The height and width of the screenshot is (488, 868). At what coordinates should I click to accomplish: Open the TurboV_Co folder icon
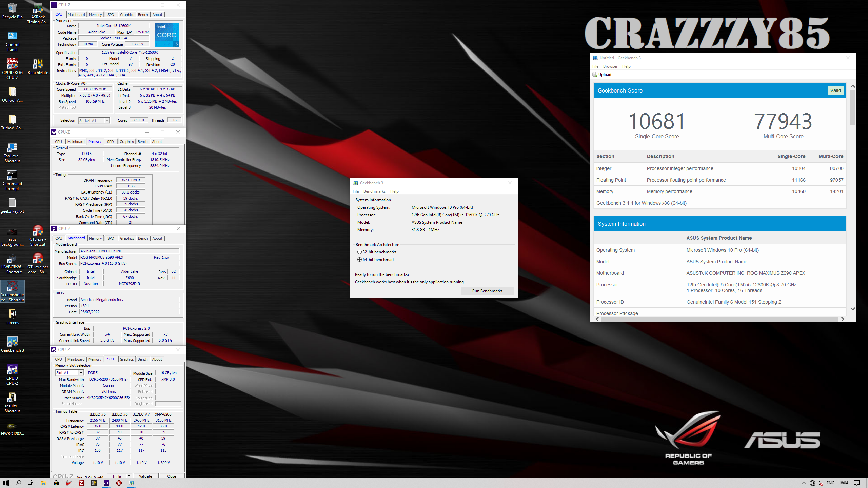click(x=12, y=122)
